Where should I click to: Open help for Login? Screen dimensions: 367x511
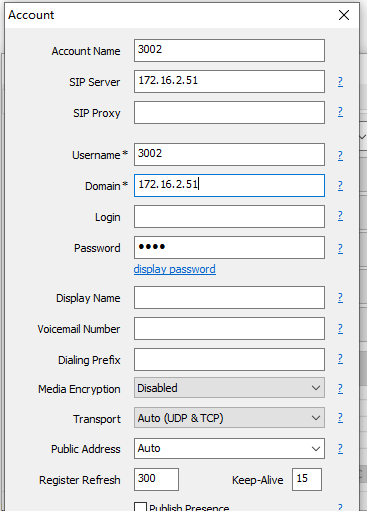(x=340, y=216)
